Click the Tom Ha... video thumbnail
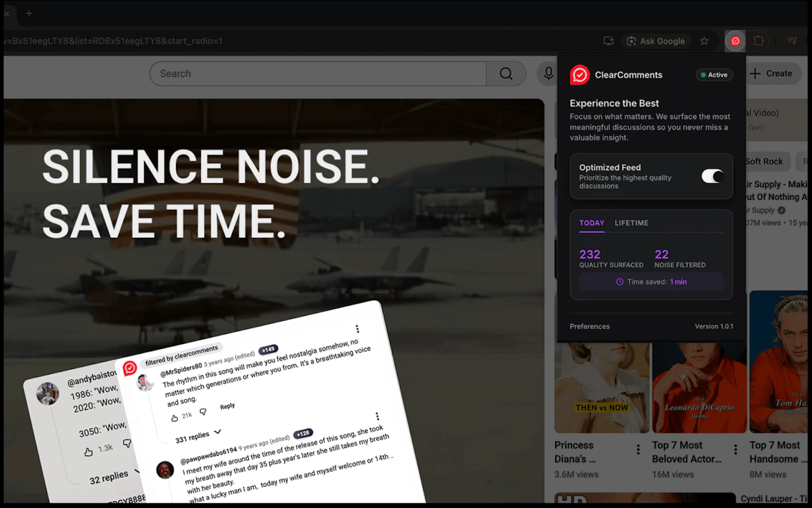Screen dimensions: 812x508 click(779, 362)
